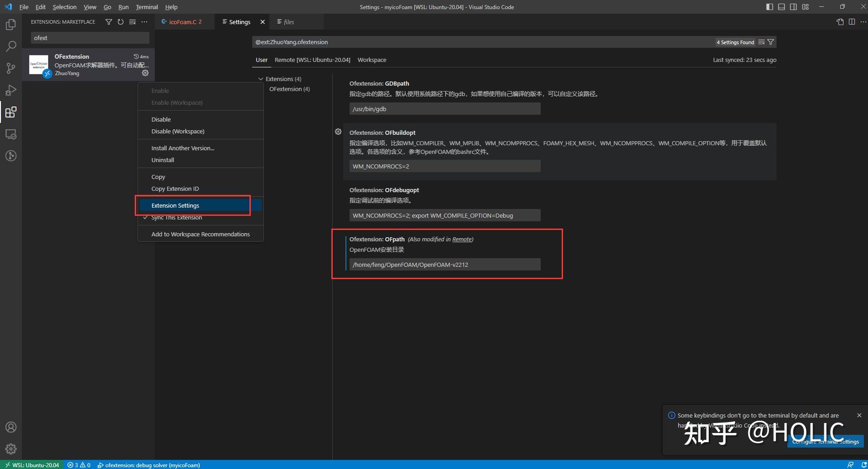Open Run and Debug view
Screen dimensions: 868x469
[x=10, y=90]
